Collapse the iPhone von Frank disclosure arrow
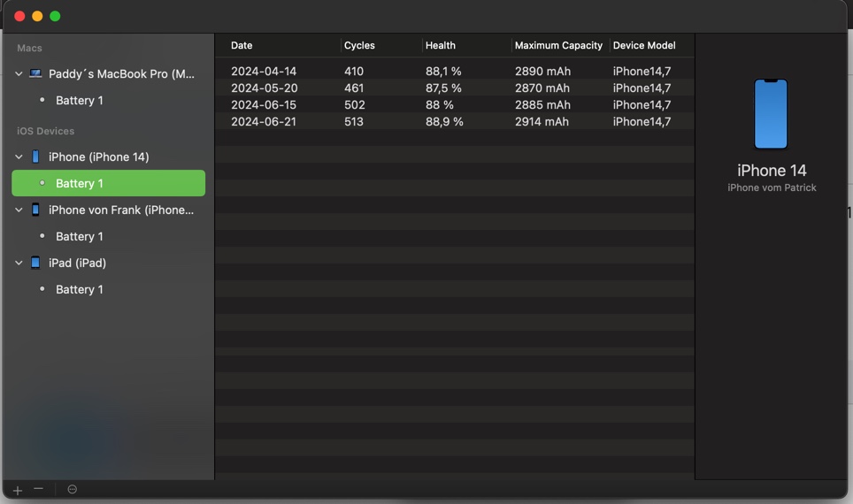This screenshot has width=853, height=504. pyautogui.click(x=19, y=210)
